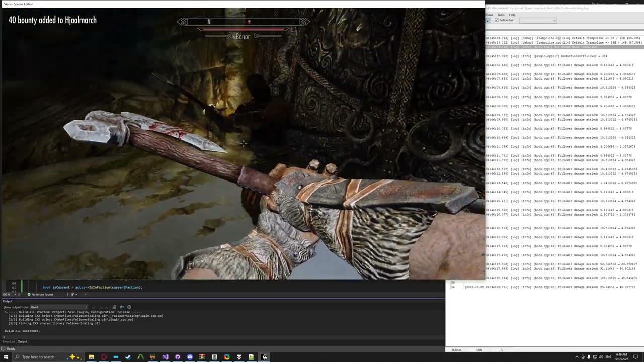Image resolution: width=644 pixels, height=362 pixels.
Task: Click the clock icon in Output toolbar
Action: click(x=129, y=307)
